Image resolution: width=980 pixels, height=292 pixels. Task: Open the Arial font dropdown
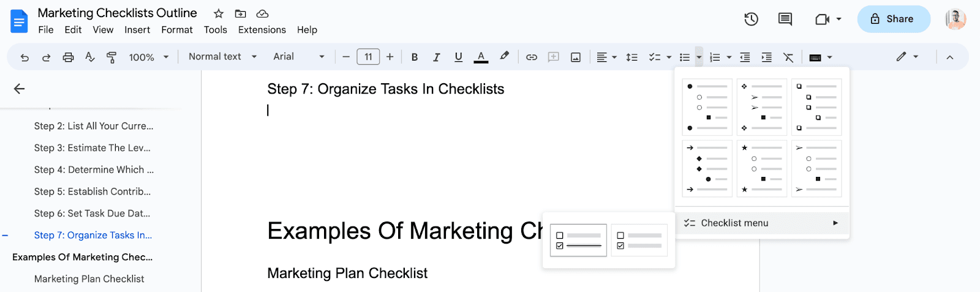pyautogui.click(x=298, y=56)
